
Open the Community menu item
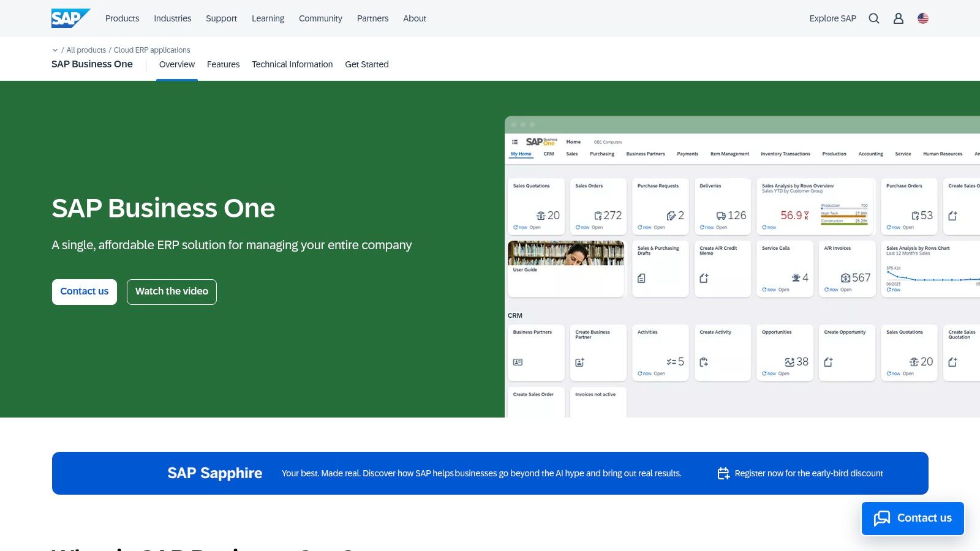click(x=320, y=18)
